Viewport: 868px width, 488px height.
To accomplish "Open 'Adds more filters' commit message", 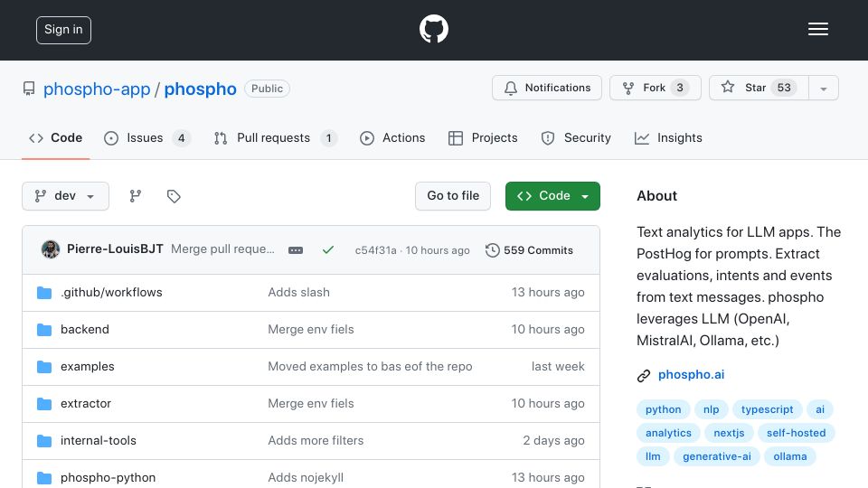I will [x=316, y=440].
